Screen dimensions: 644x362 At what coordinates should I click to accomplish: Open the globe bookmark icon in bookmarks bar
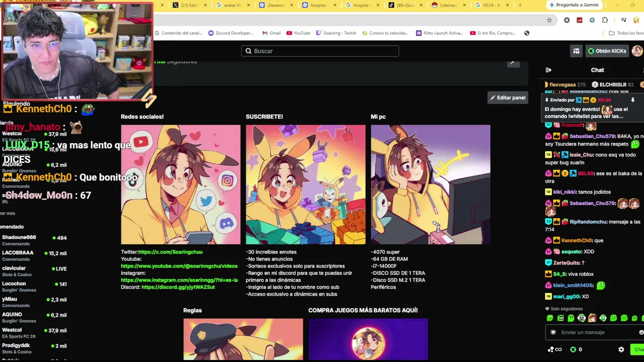pyautogui.click(x=527, y=33)
